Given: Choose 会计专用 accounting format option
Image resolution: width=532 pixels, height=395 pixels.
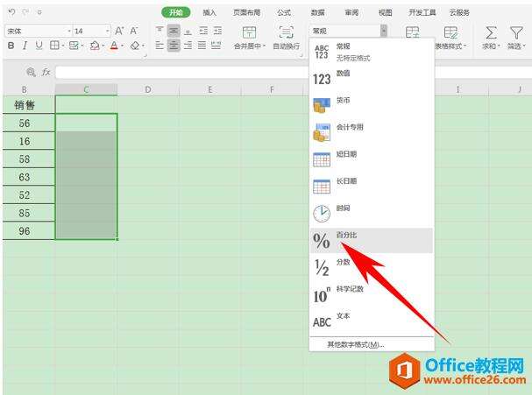Looking at the screenshot, I should point(372,132).
